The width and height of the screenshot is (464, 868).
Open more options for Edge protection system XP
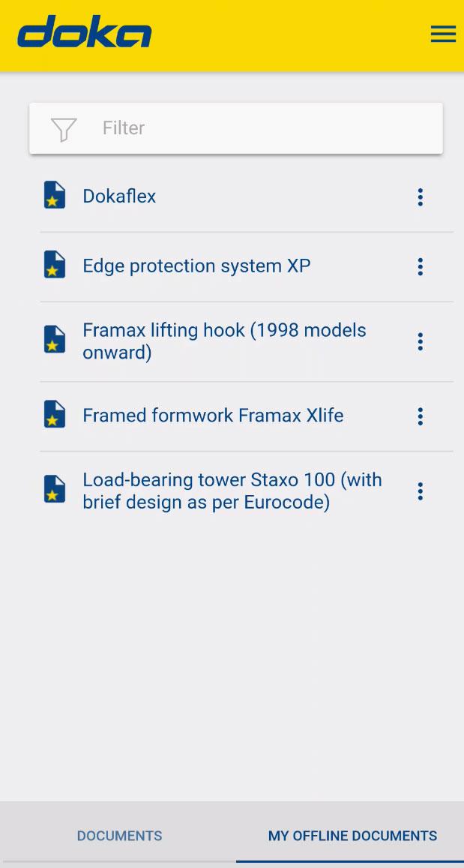(420, 266)
